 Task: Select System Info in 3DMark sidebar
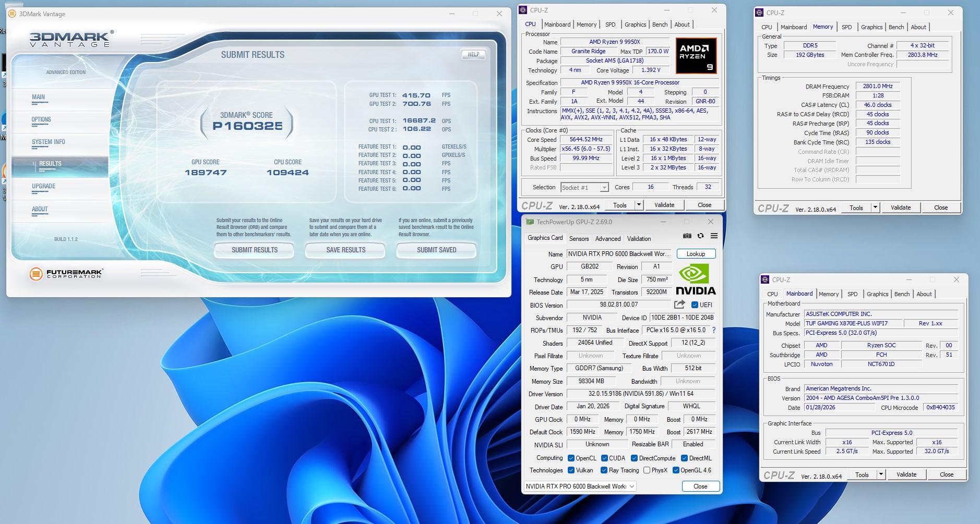(49, 142)
